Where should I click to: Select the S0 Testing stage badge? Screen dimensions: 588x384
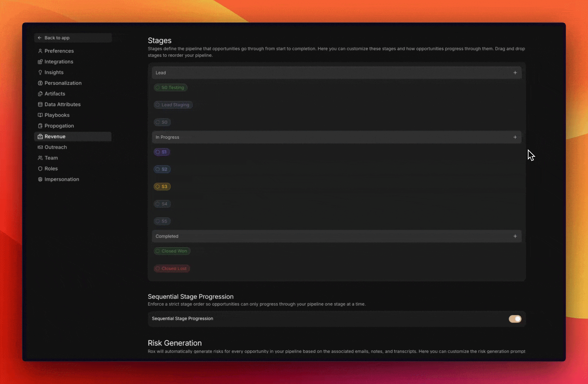[x=170, y=87]
